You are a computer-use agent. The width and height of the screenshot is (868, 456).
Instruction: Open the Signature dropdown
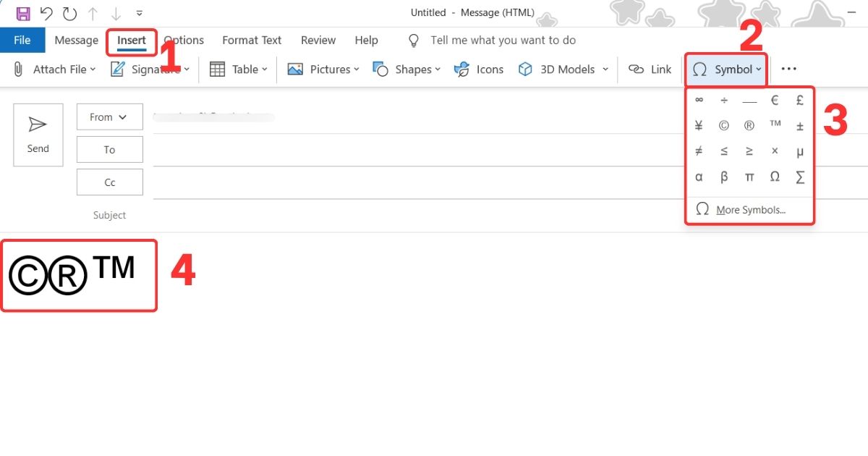[150, 69]
